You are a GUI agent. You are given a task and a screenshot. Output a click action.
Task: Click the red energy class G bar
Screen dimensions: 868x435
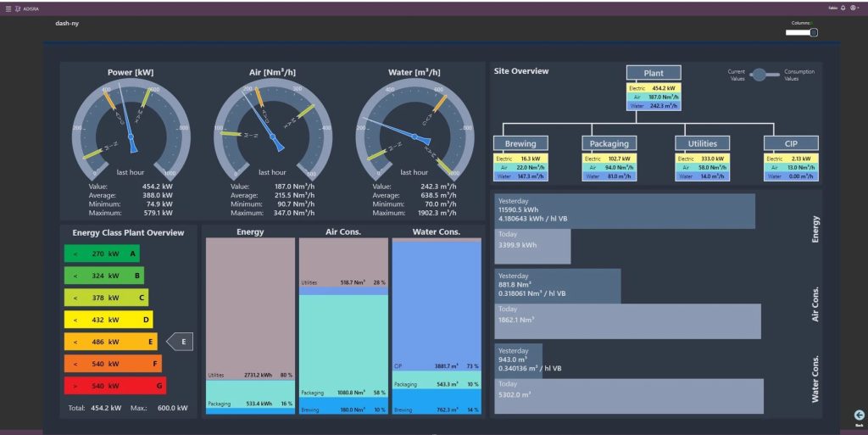tap(114, 386)
